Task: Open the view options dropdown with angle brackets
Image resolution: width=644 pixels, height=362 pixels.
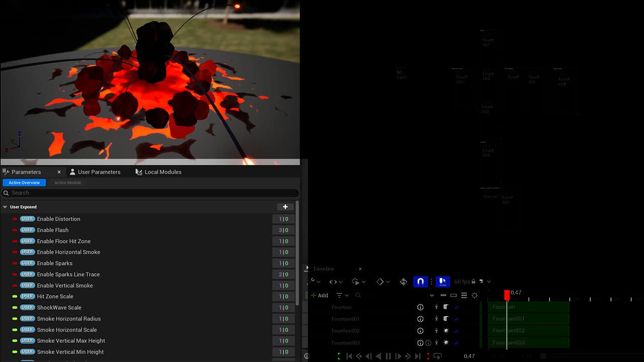Action: click(x=336, y=282)
